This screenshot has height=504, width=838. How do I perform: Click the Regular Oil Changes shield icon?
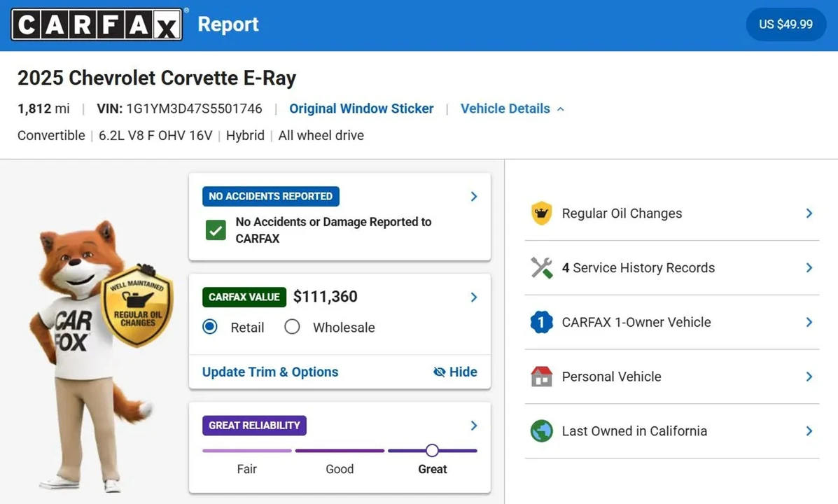click(541, 213)
